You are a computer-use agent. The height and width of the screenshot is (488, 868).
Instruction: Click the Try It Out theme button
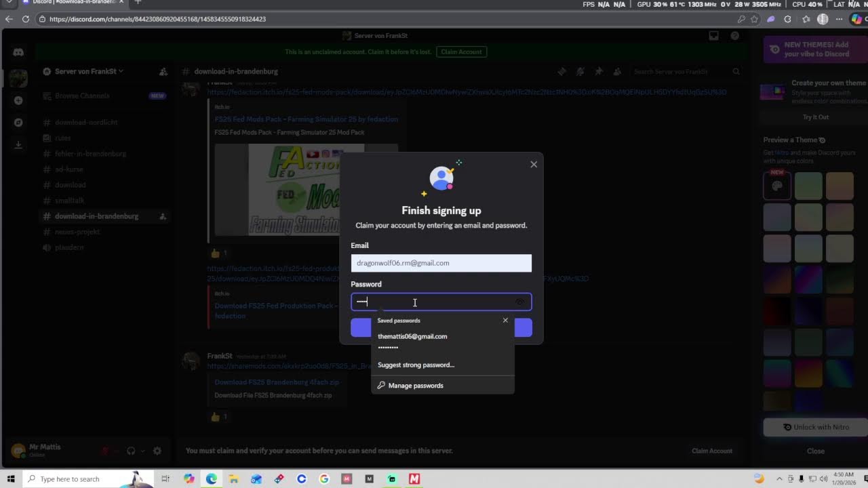(x=816, y=117)
